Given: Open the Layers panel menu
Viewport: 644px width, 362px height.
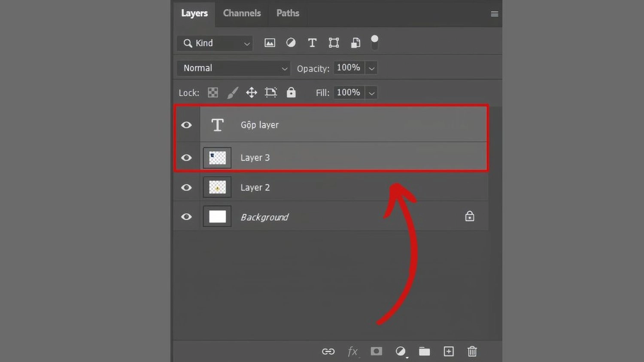Looking at the screenshot, I should pyautogui.click(x=495, y=14).
